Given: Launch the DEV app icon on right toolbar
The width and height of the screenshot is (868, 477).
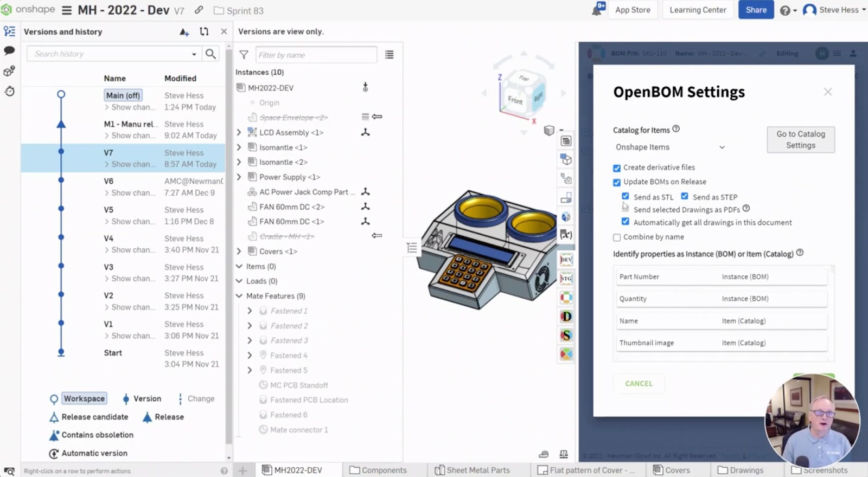Looking at the screenshot, I should click(x=566, y=260).
